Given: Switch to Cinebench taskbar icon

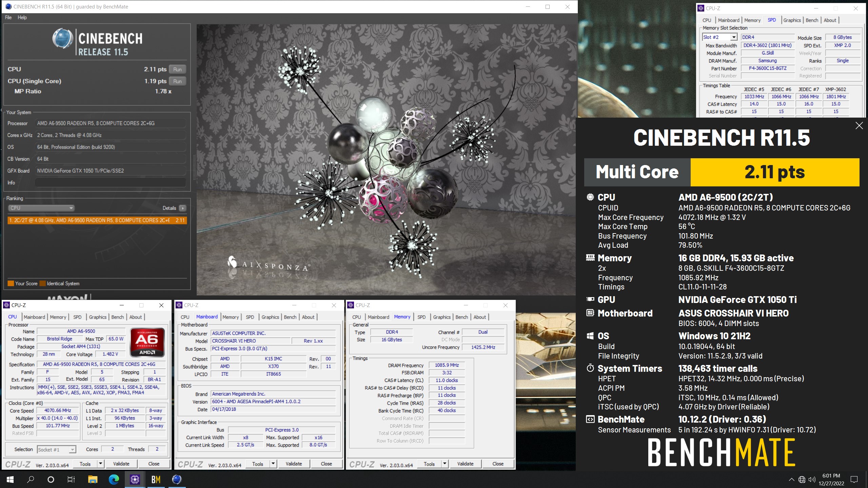Looking at the screenshot, I should coord(177,480).
